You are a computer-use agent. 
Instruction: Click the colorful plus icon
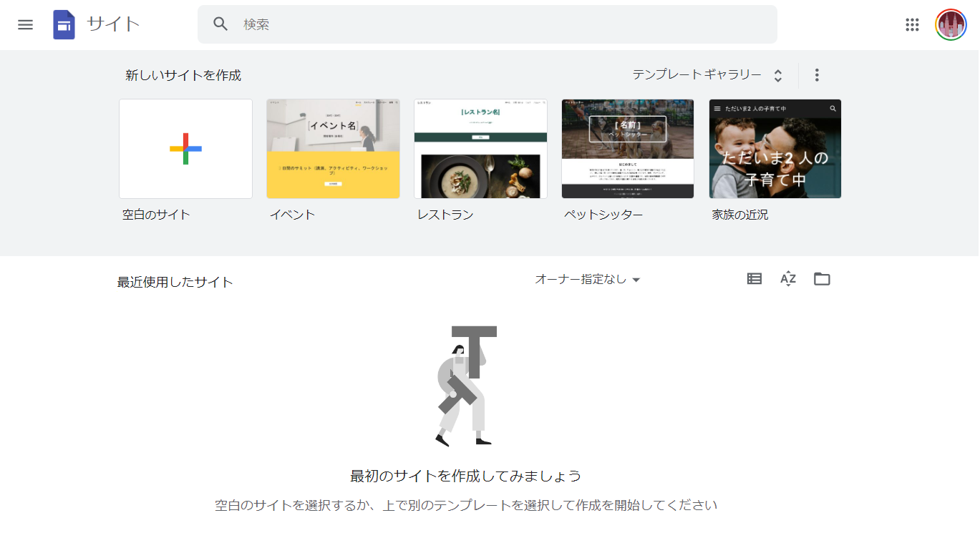(x=185, y=149)
